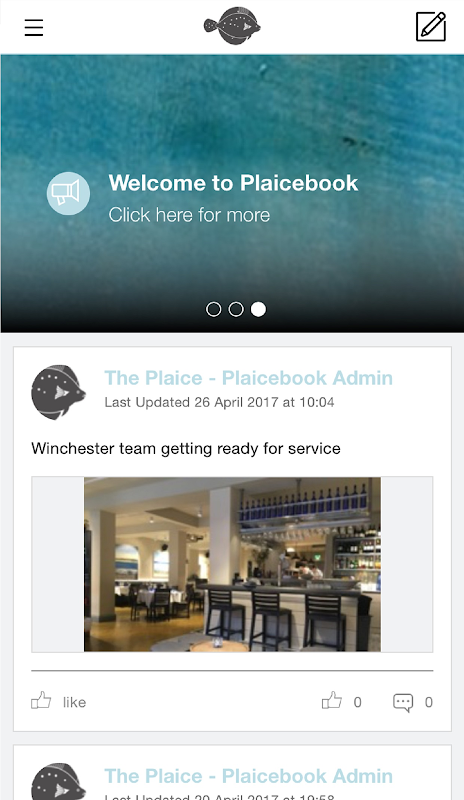Screen dimensions: 464x800
Task: Click the 'like' label under post
Action: 75,703
